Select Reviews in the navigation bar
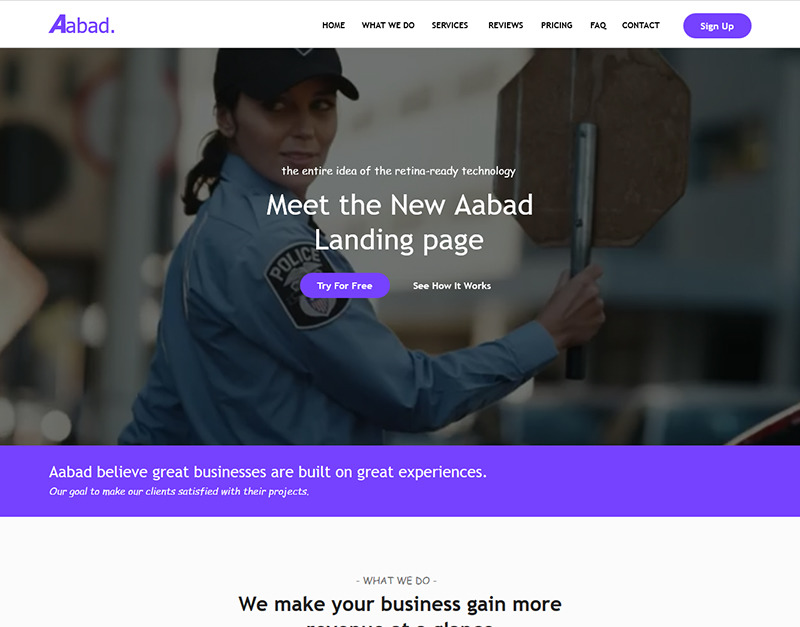 click(x=506, y=25)
